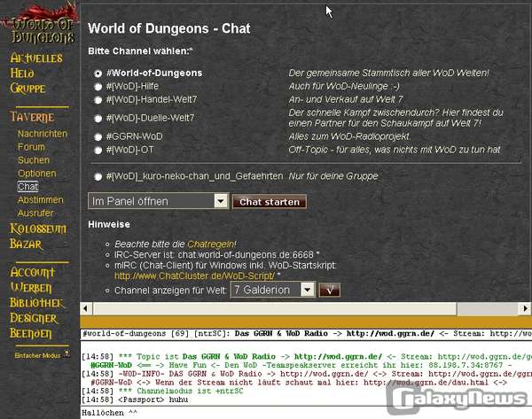Open the help icon beside Einfacher Modus
This screenshot has width=532, height=419.
[x=66, y=354]
